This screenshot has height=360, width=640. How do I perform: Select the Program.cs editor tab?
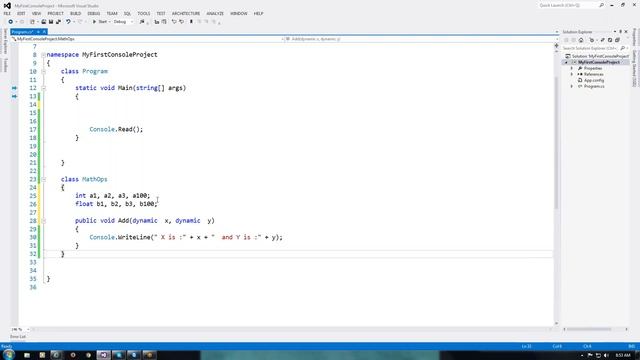(22, 32)
